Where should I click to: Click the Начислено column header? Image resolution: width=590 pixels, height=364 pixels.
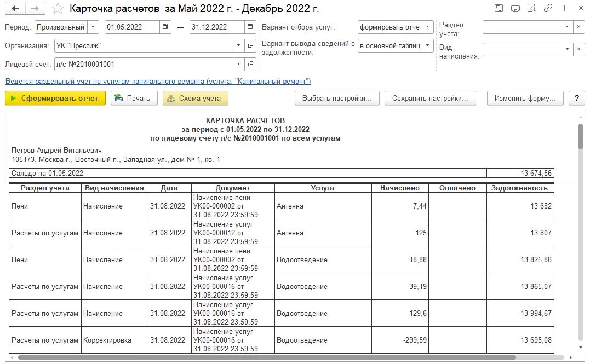coord(399,188)
